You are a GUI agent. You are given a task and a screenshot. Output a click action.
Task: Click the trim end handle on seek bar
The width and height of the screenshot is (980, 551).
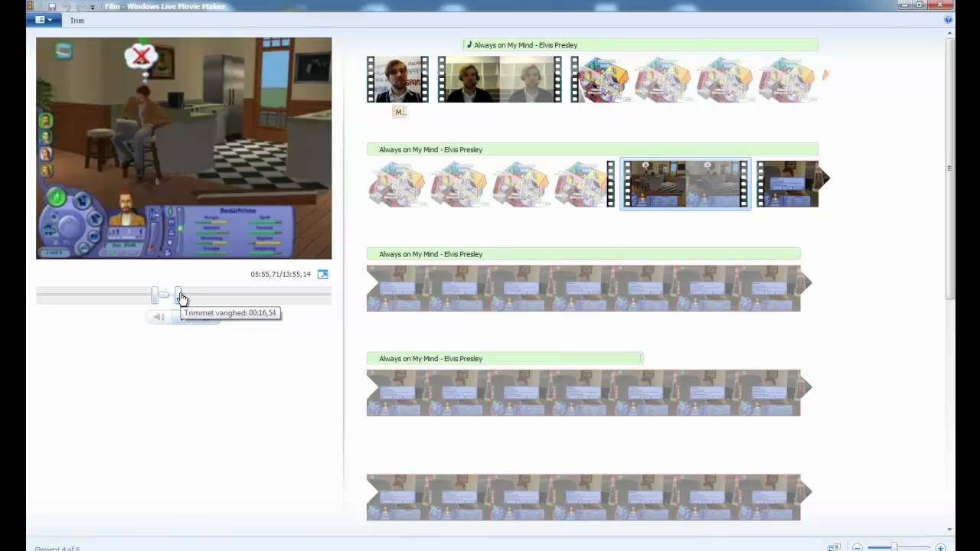click(178, 294)
